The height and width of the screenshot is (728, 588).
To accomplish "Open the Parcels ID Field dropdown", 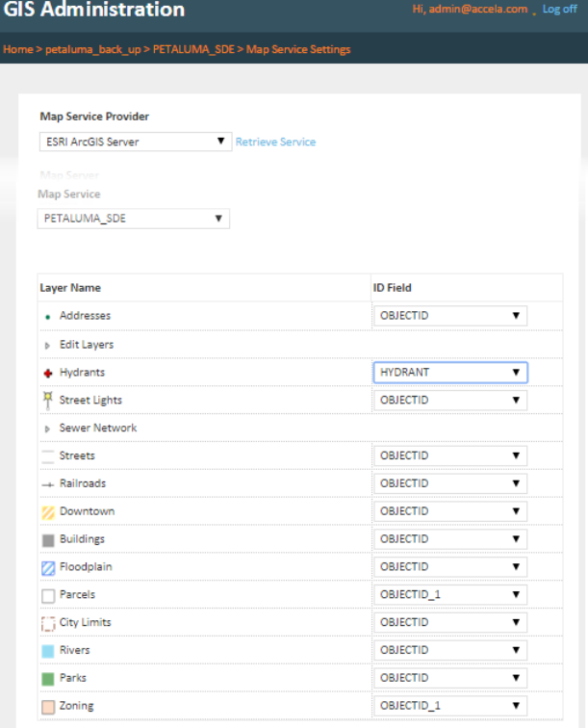I will click(450, 594).
